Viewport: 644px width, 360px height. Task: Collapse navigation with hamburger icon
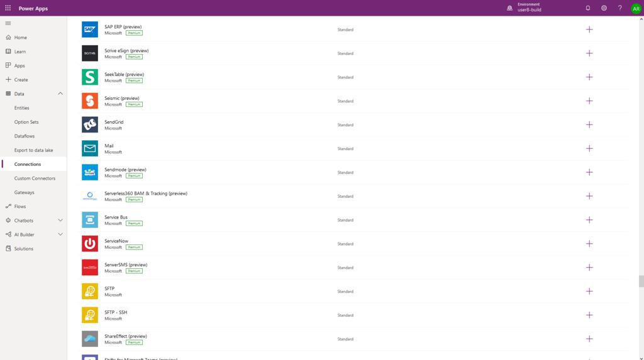(8, 23)
